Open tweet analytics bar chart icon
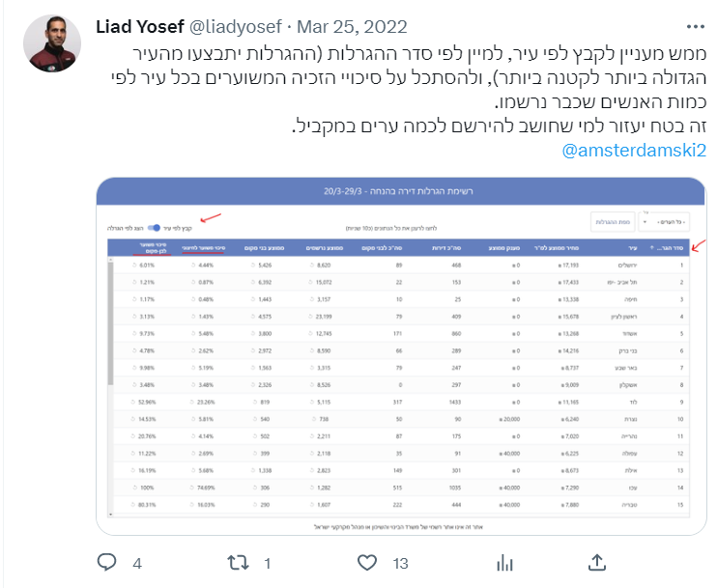The width and height of the screenshot is (717, 588). 503,561
